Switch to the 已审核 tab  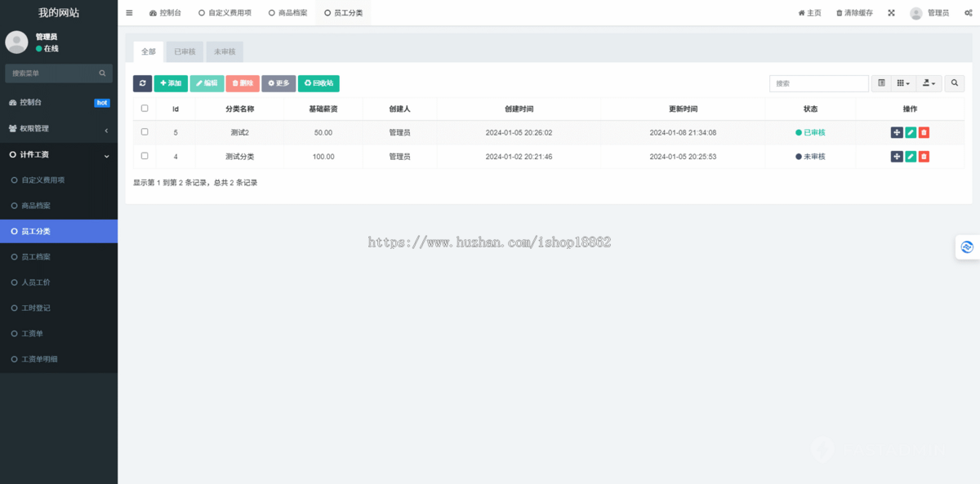pos(184,51)
